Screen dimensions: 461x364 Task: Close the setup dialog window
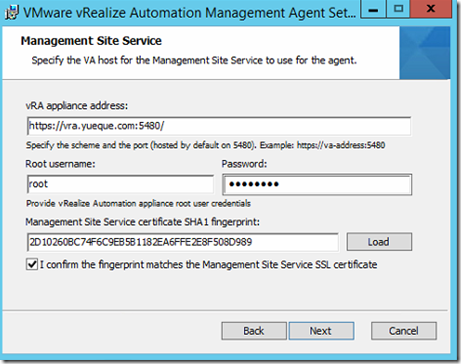click(x=431, y=10)
